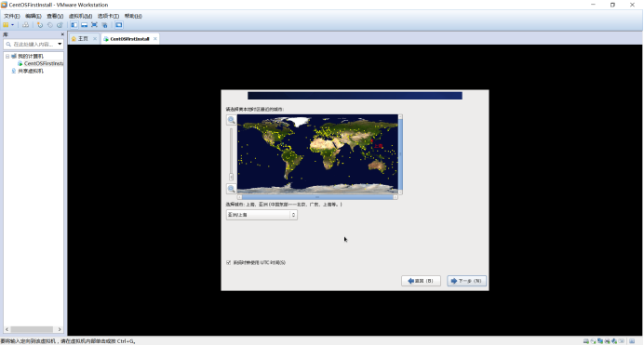The width and height of the screenshot is (644, 345).
Task: Select 共享虚拟机 in the library tree
Action: click(x=30, y=71)
